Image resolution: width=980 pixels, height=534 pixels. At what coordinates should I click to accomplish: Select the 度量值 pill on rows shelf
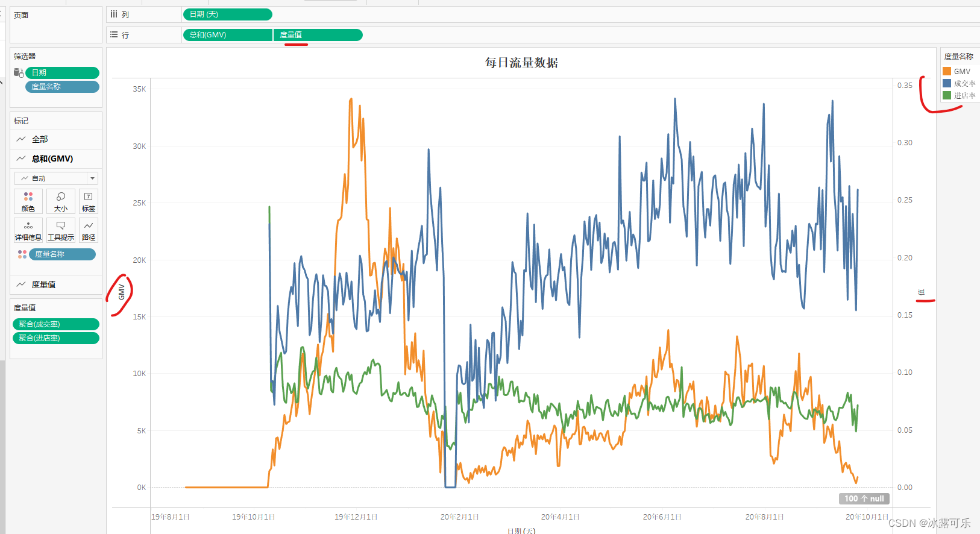pos(318,35)
